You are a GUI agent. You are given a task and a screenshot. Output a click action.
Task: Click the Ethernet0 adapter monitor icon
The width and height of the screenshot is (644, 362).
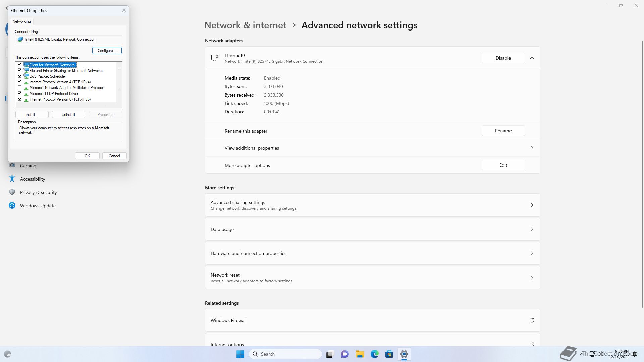pos(215,58)
